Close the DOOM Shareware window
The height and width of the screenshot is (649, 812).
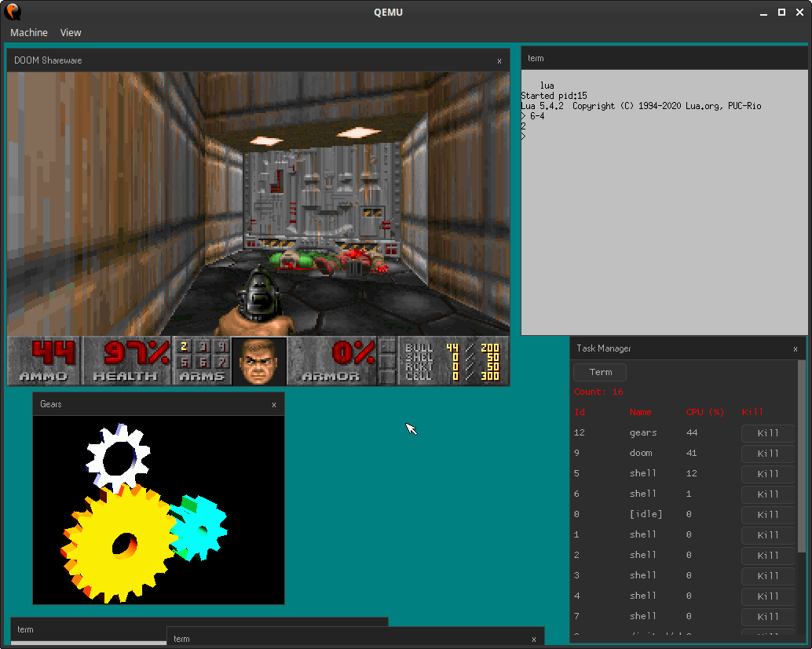click(499, 61)
